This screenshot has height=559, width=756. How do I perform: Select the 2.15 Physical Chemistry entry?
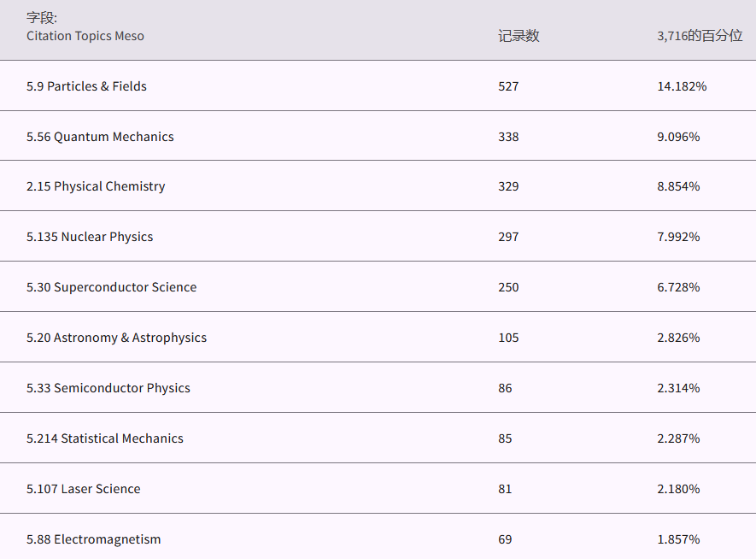coord(96,186)
